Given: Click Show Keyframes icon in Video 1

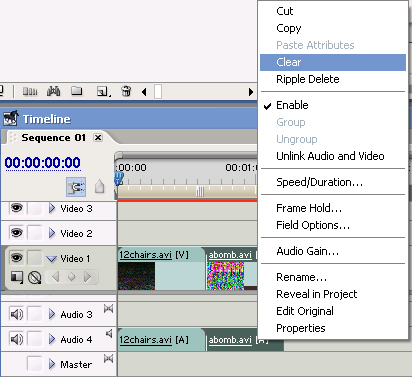Looking at the screenshot, I should (x=34, y=277).
